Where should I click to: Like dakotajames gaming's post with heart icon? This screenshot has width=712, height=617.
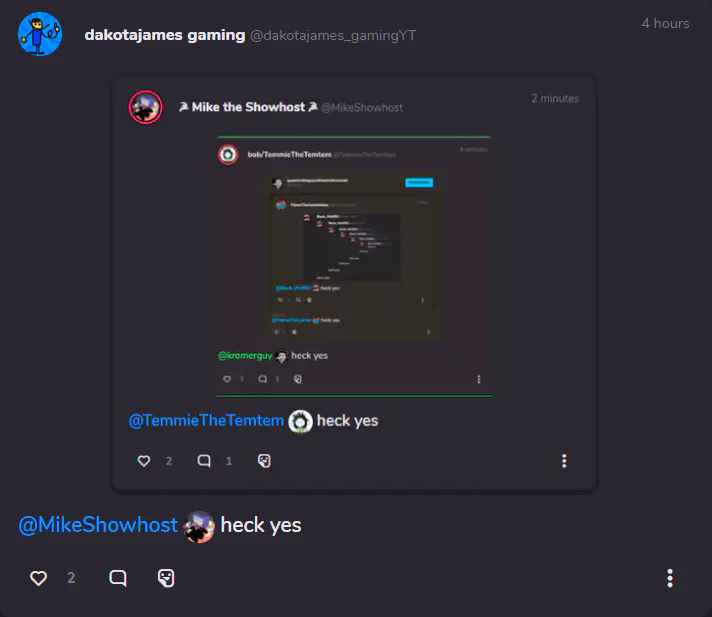(39, 578)
